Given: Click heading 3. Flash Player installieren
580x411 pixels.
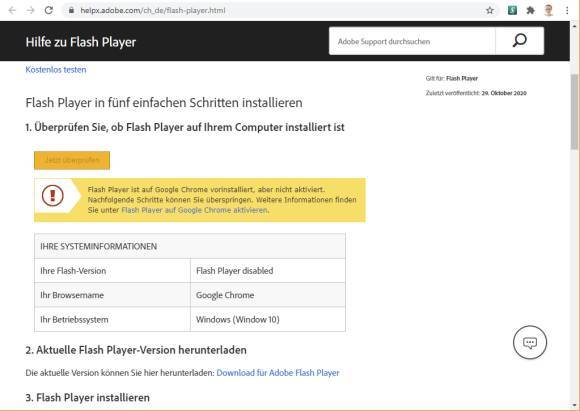Looking at the screenshot, I should (88, 398).
